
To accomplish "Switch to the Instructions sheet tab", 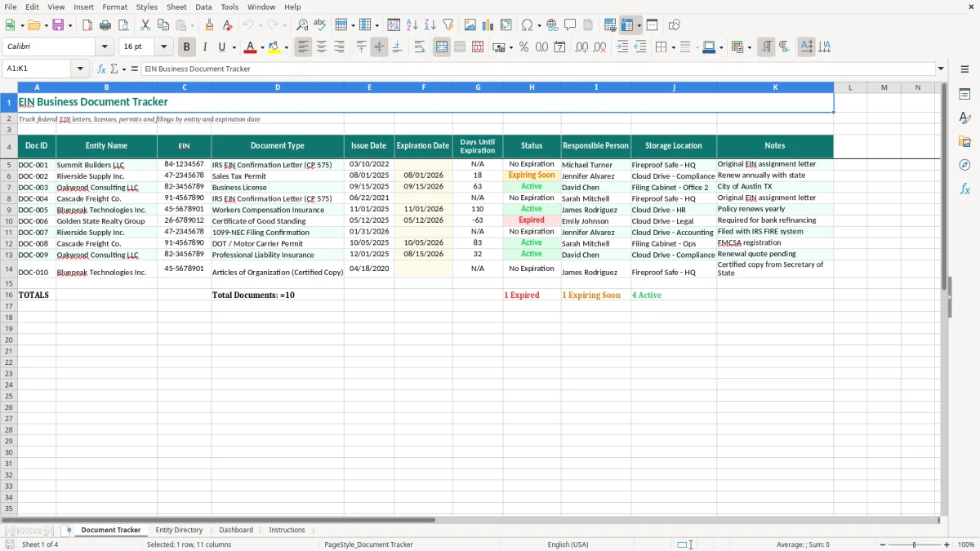I will point(287,530).
